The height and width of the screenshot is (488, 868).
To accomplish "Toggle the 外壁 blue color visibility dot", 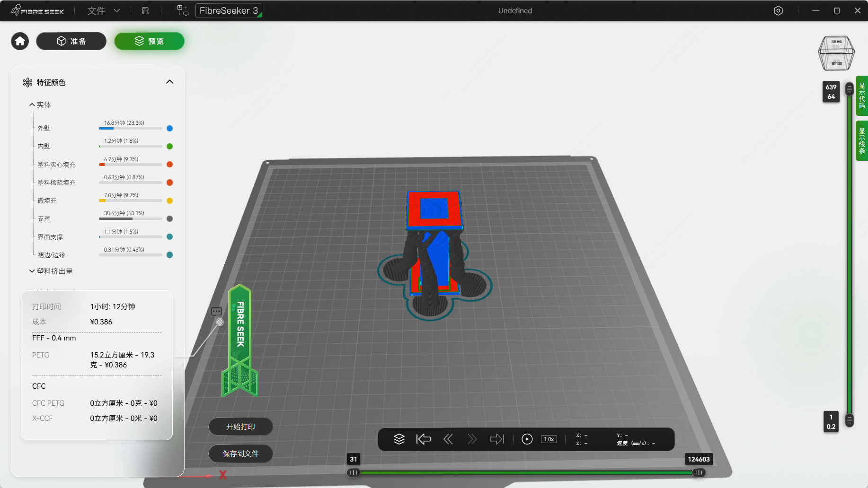I will (x=170, y=128).
